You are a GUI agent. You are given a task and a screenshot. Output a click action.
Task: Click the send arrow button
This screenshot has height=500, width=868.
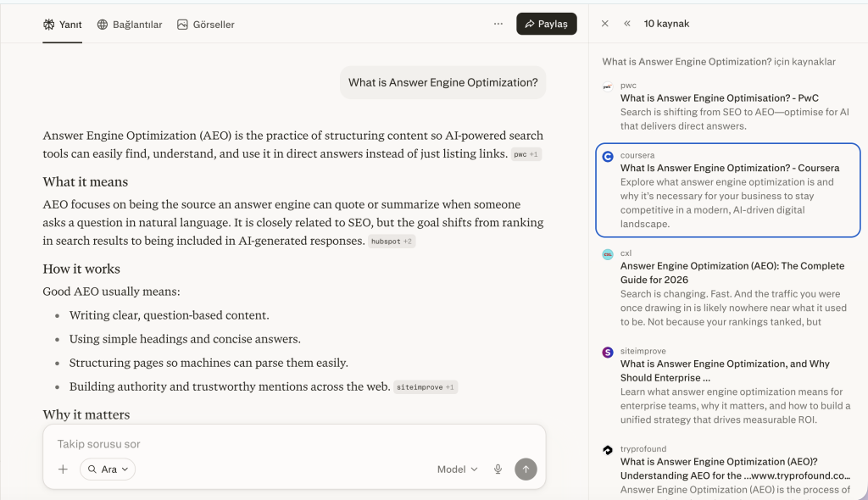tap(526, 469)
